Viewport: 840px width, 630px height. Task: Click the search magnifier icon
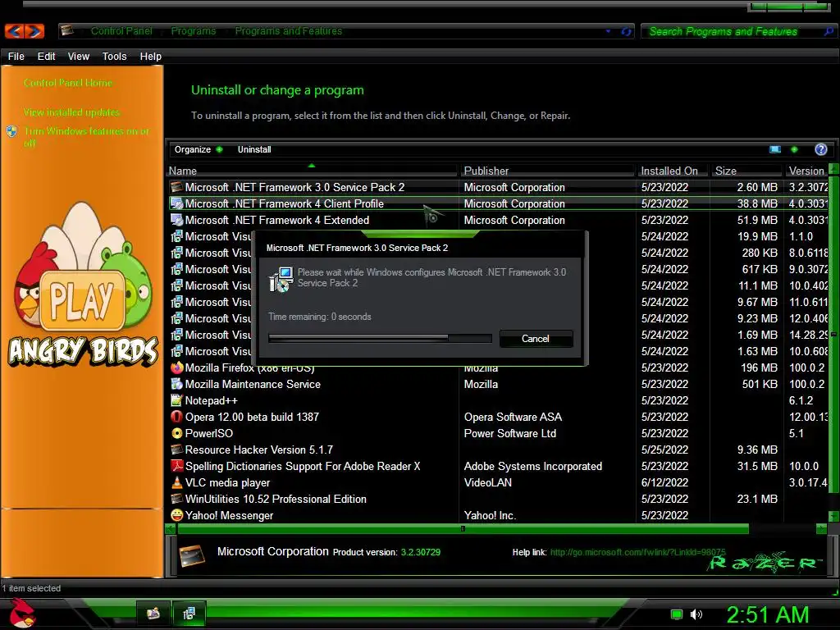pyautogui.click(x=829, y=32)
